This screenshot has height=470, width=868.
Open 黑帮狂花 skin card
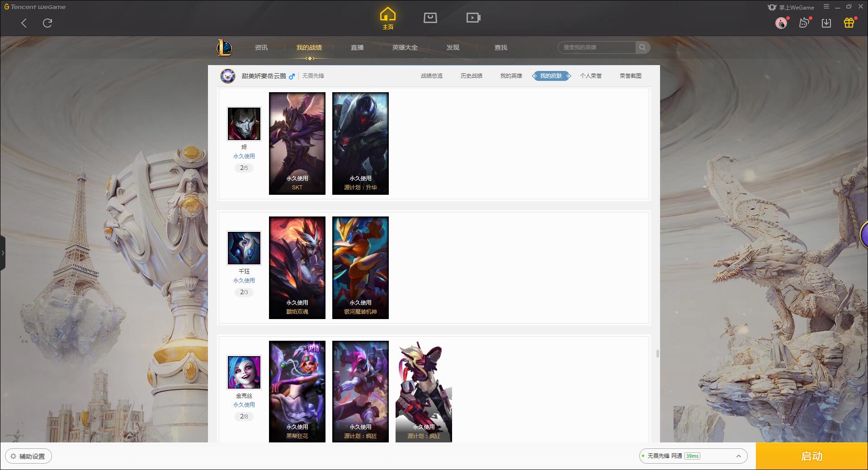coord(297,391)
